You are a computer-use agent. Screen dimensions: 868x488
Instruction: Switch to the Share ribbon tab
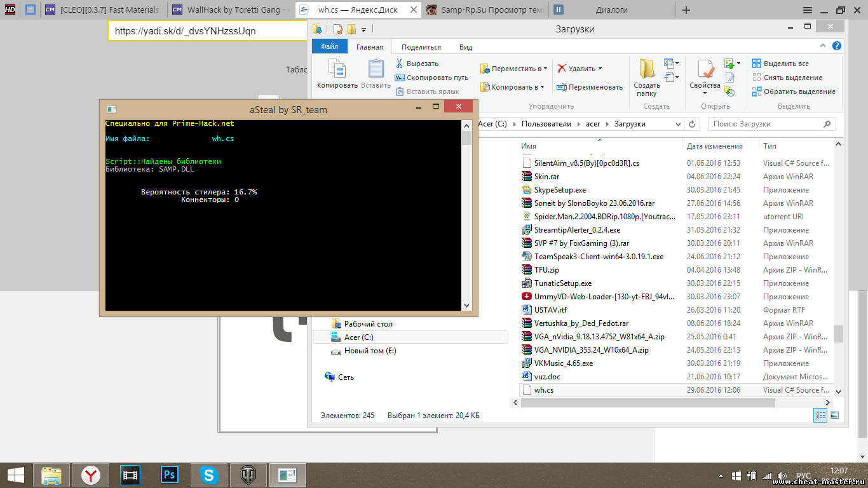point(421,47)
